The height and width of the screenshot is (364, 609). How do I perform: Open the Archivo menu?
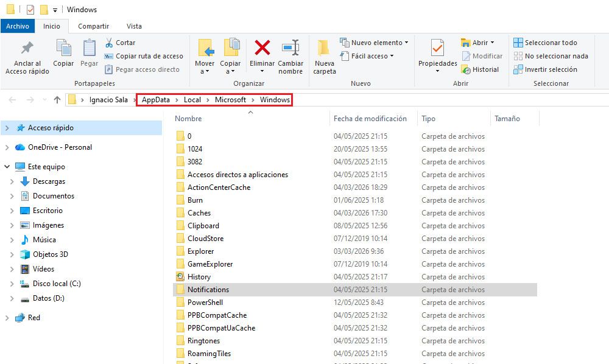[x=18, y=26]
